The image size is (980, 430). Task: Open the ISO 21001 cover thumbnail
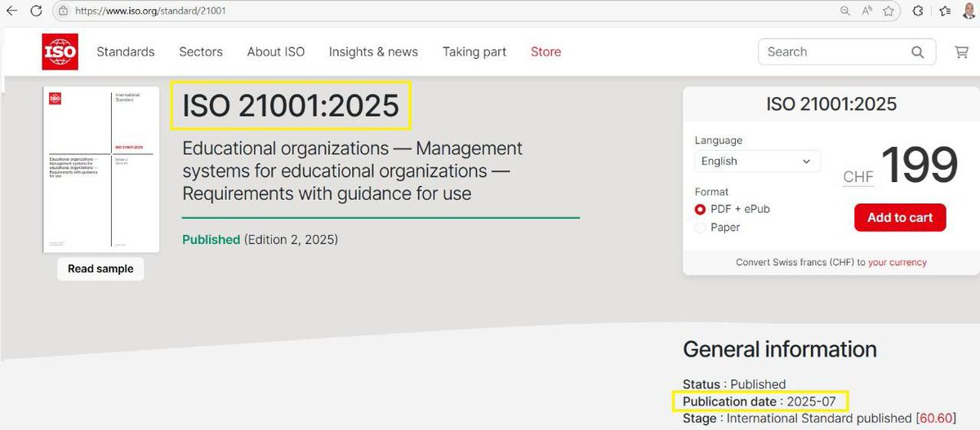coord(101,169)
